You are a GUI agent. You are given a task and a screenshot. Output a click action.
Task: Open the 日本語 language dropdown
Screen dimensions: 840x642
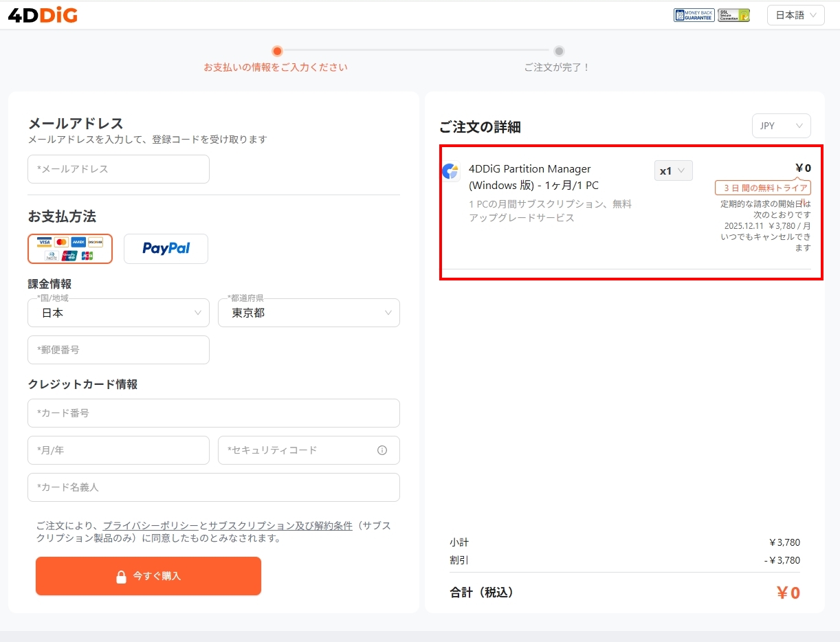coord(795,15)
